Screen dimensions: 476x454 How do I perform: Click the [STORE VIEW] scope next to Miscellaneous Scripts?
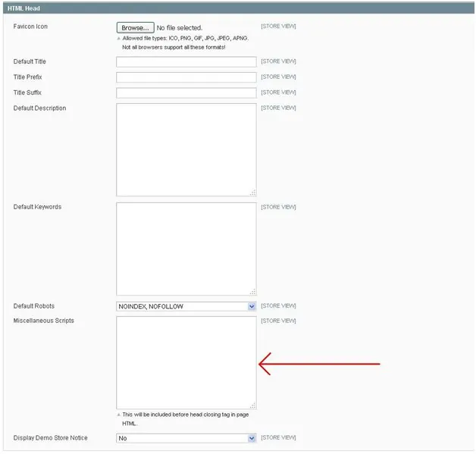278,321
